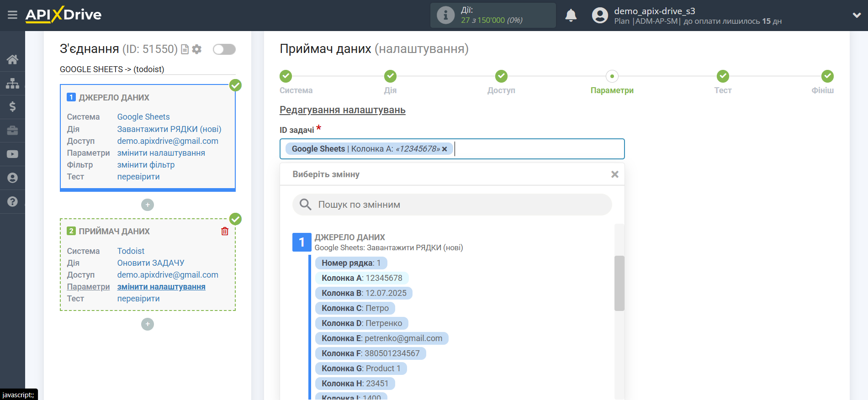Screen dimensions: 868x400
Task: Open Оновити ЗАДАЧУ action link
Action: [151, 263]
